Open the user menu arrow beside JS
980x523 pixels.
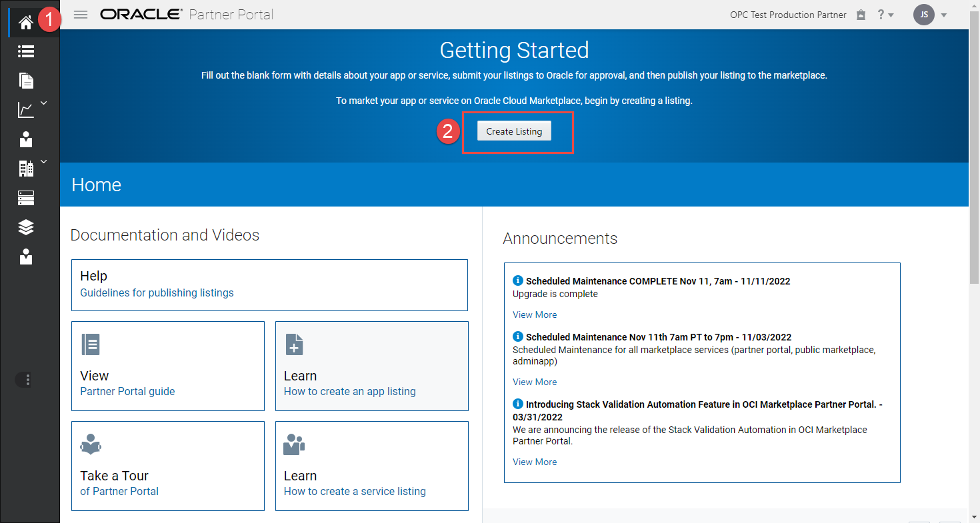943,15
